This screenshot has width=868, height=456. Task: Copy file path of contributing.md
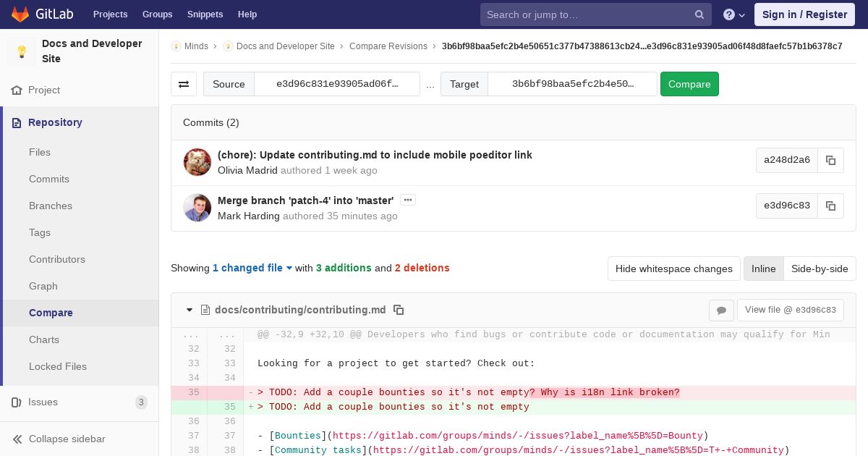399,310
